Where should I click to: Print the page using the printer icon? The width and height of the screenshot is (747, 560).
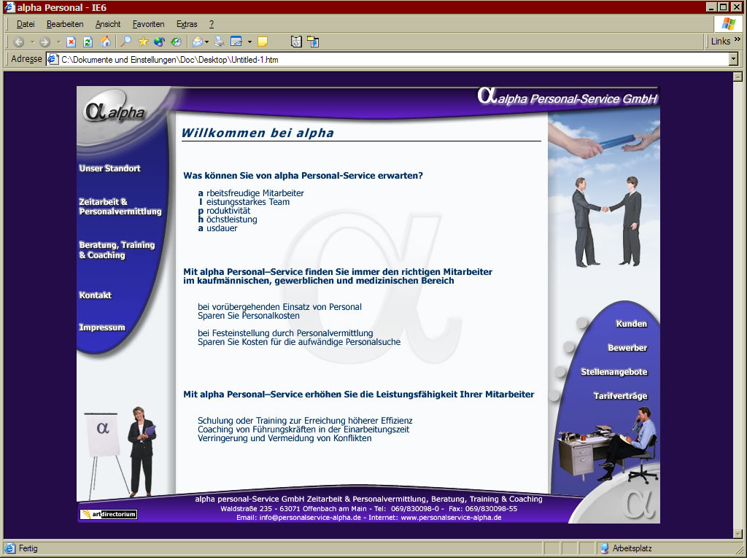tap(220, 42)
